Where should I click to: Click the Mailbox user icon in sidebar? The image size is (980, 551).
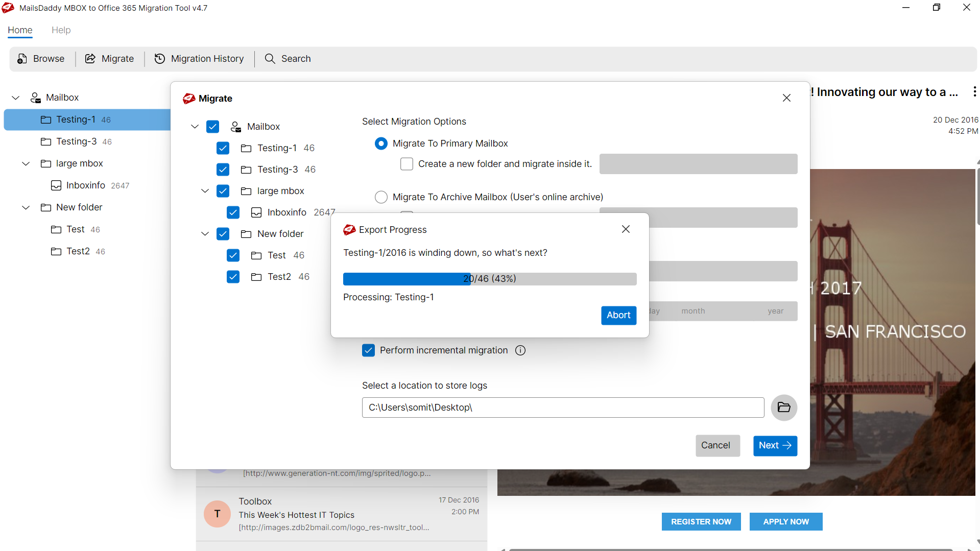(36, 98)
